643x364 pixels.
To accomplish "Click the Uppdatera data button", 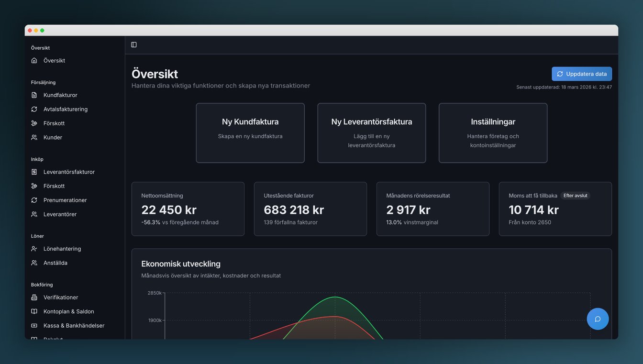I will (582, 74).
